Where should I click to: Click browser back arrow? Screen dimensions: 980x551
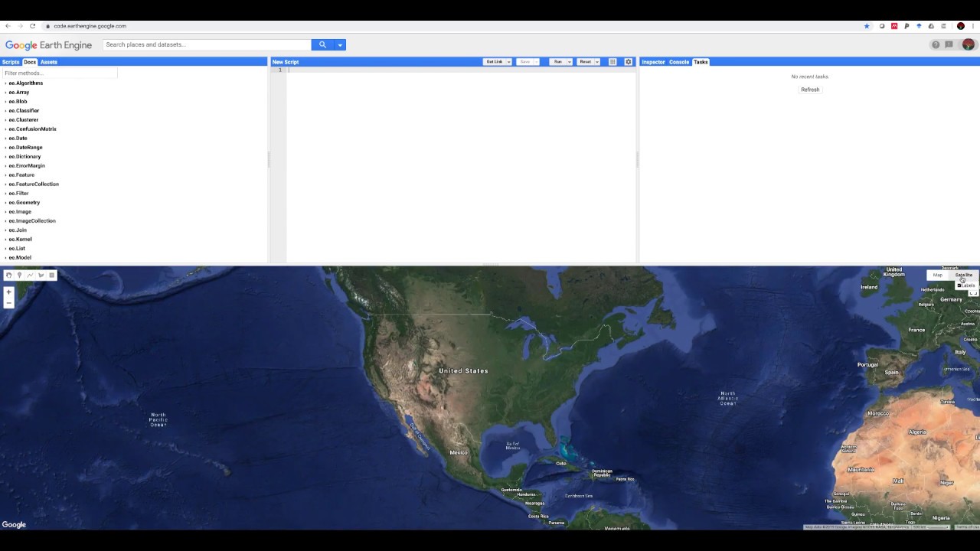coord(8,26)
